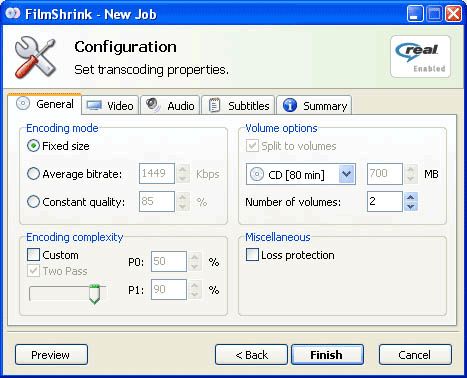
Task: Close the FilmShrink window
Action: tap(454, 14)
